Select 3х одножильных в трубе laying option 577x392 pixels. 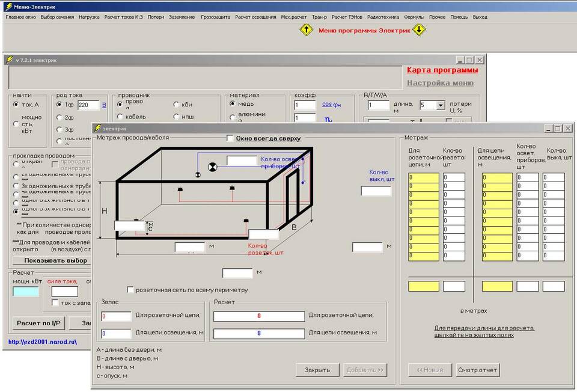pyautogui.click(x=16, y=186)
